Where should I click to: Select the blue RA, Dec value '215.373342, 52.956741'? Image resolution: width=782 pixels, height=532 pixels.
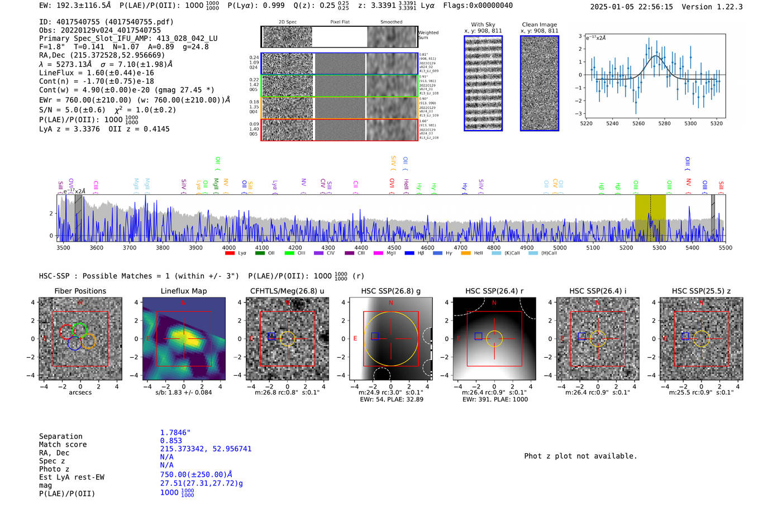tap(206, 449)
